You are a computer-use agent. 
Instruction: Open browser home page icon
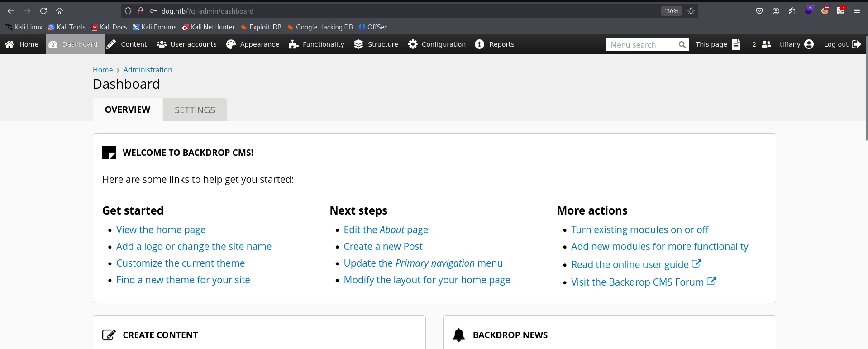coord(59,11)
